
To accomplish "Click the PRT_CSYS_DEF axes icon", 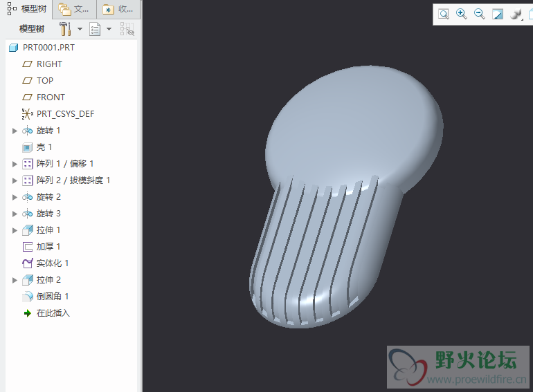I will (27, 114).
